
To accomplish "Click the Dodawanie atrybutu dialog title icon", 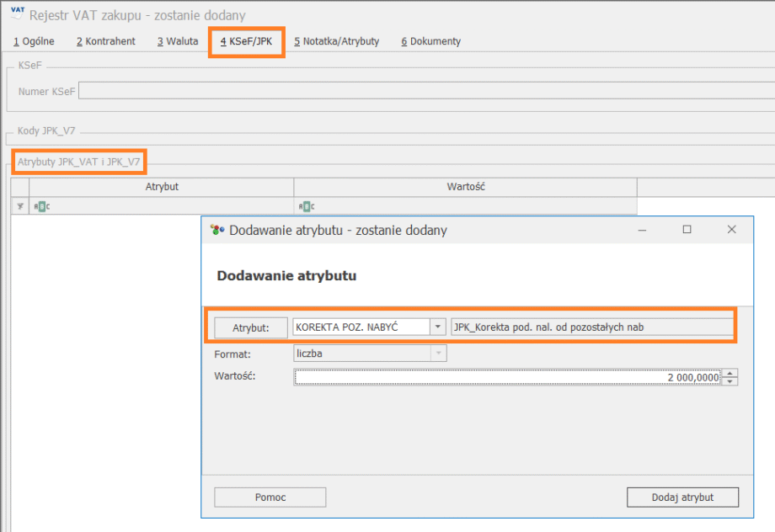I will (218, 230).
